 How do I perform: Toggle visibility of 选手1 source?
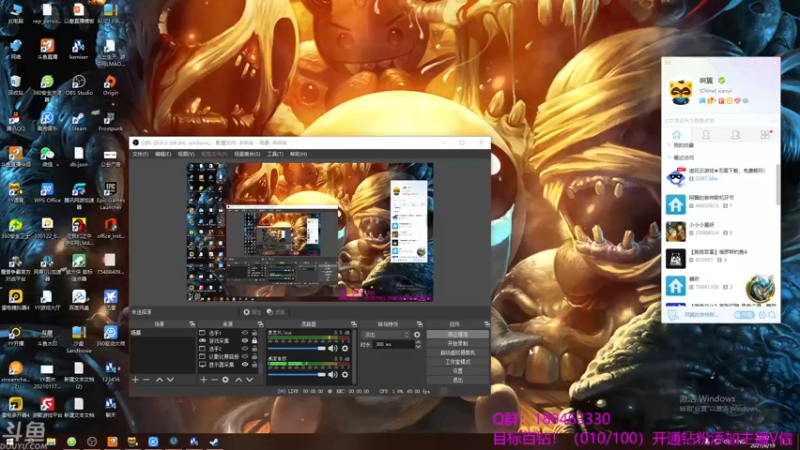click(245, 333)
